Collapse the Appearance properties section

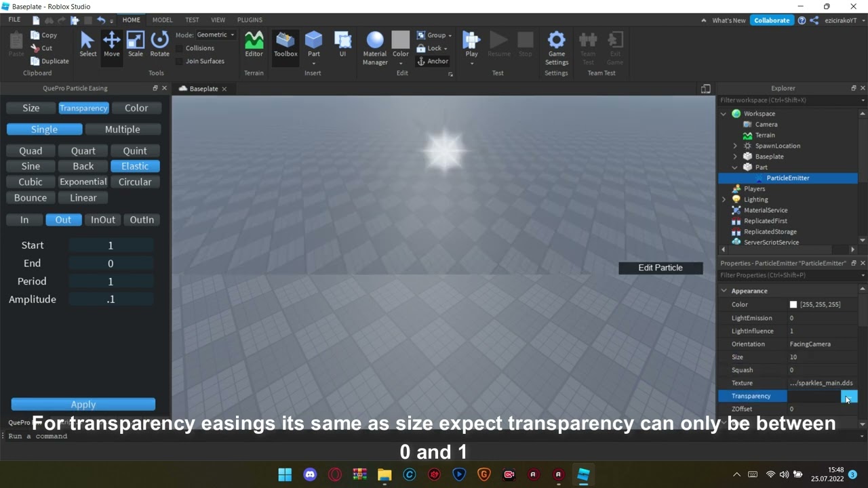(x=724, y=291)
